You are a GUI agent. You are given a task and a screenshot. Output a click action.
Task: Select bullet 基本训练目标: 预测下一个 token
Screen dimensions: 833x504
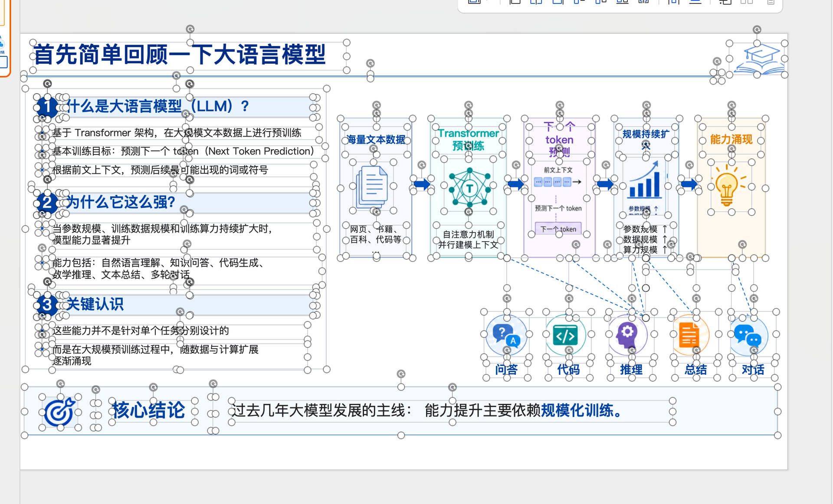tap(183, 151)
